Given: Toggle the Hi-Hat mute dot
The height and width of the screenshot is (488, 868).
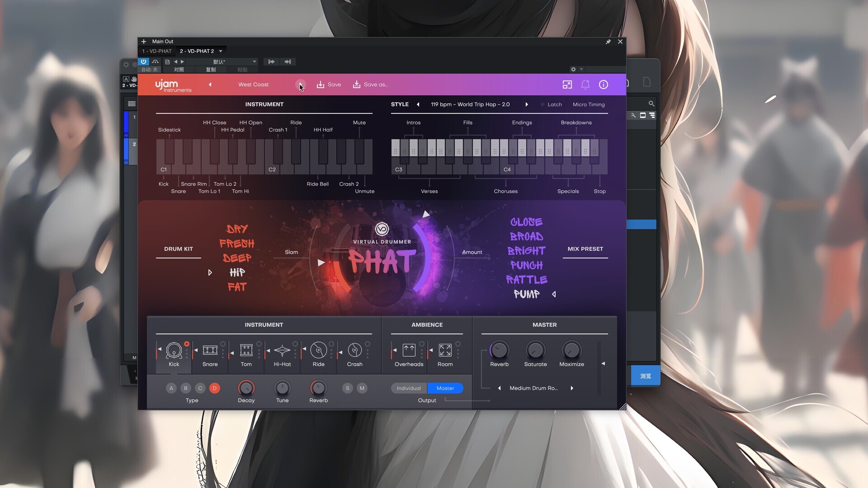Looking at the screenshot, I should [x=295, y=344].
